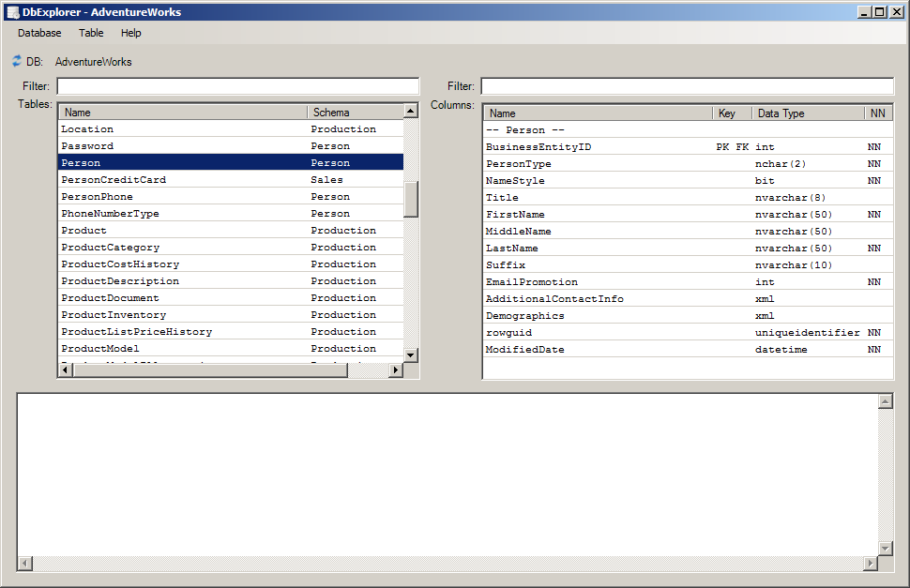Select the ModifiedDate column row
910x588 pixels.
[x=688, y=349]
